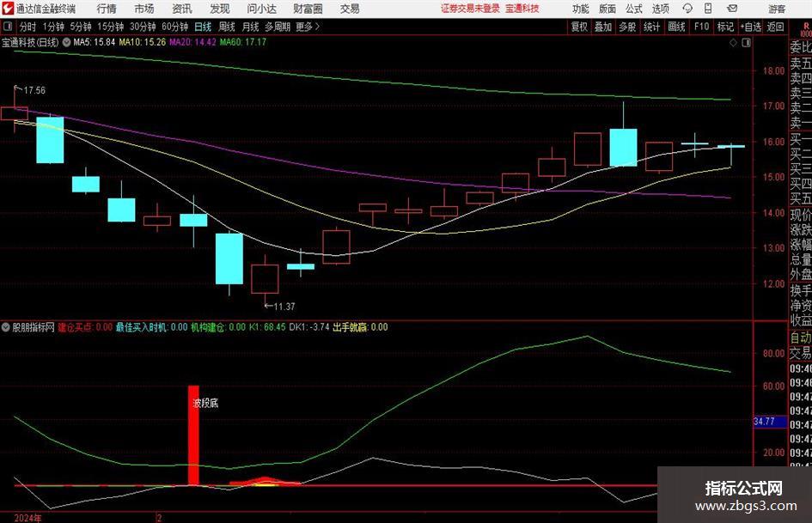Open F10 company info
Image resolution: width=812 pixels, height=523 pixels.
701,27
